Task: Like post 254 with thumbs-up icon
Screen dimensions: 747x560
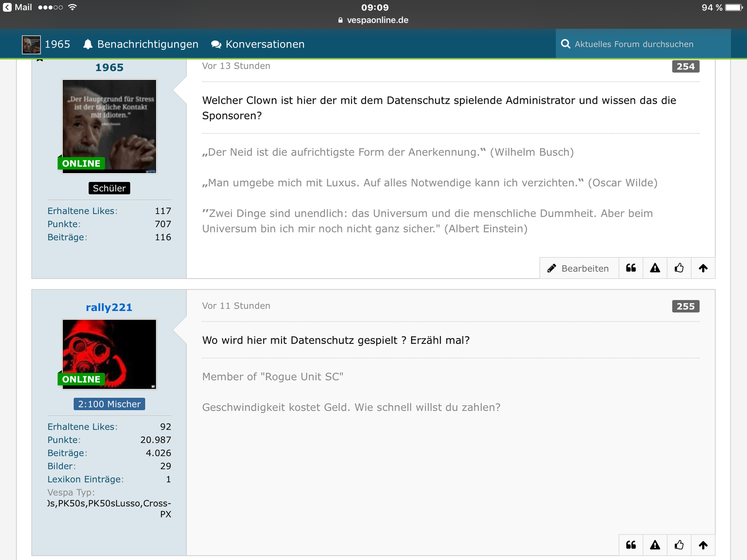Action: [679, 268]
